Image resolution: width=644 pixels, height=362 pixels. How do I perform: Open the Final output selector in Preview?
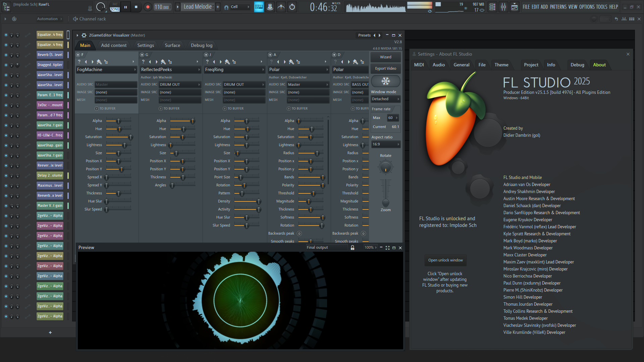click(327, 248)
